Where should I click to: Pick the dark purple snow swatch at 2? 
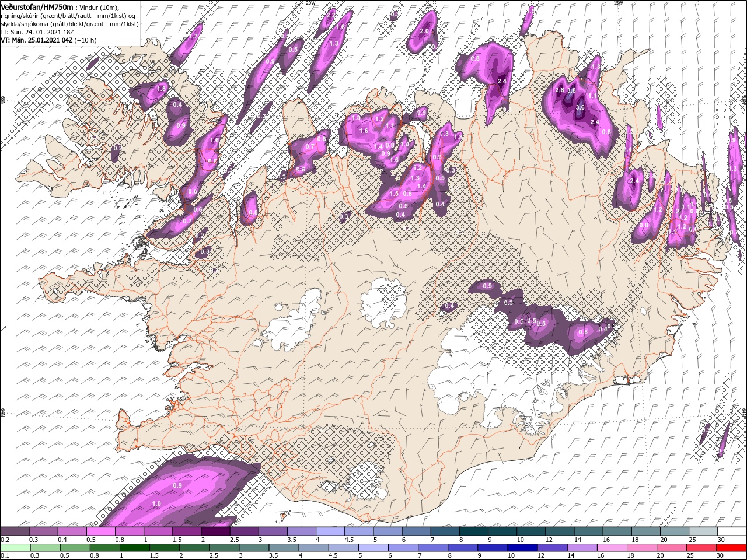tap(215, 531)
